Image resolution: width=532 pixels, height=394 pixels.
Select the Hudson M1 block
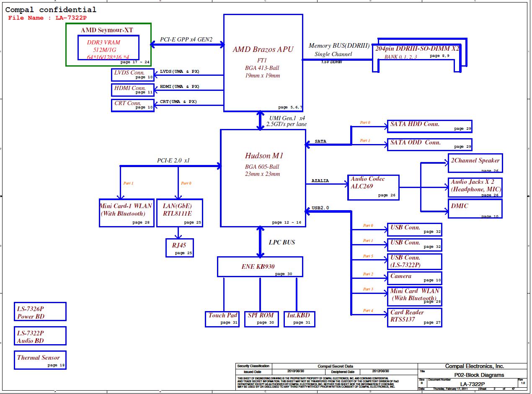click(x=263, y=178)
